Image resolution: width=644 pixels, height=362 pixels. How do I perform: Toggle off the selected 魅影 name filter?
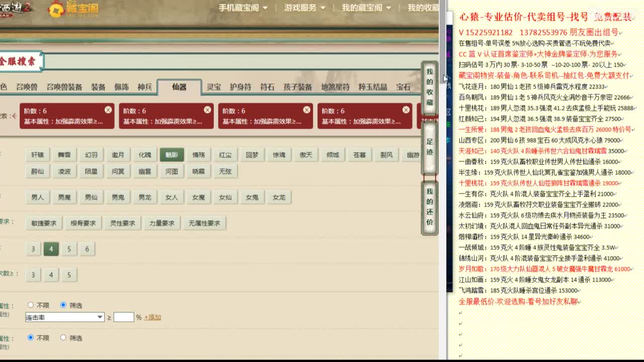(x=172, y=154)
